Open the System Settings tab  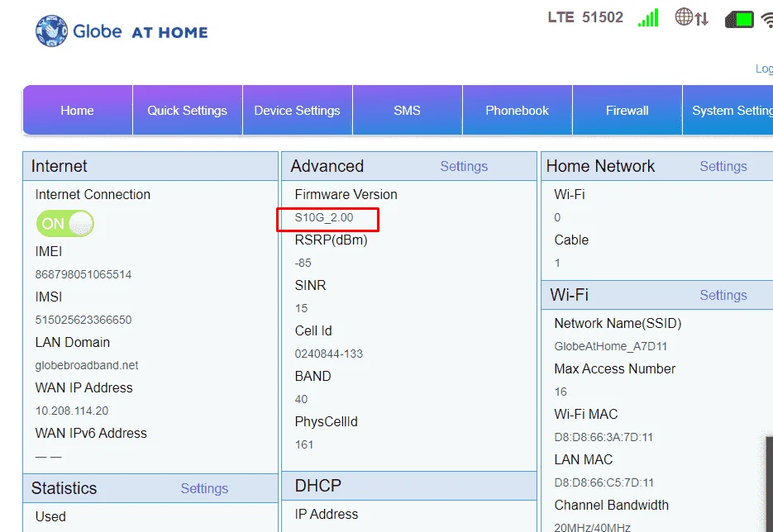728,111
